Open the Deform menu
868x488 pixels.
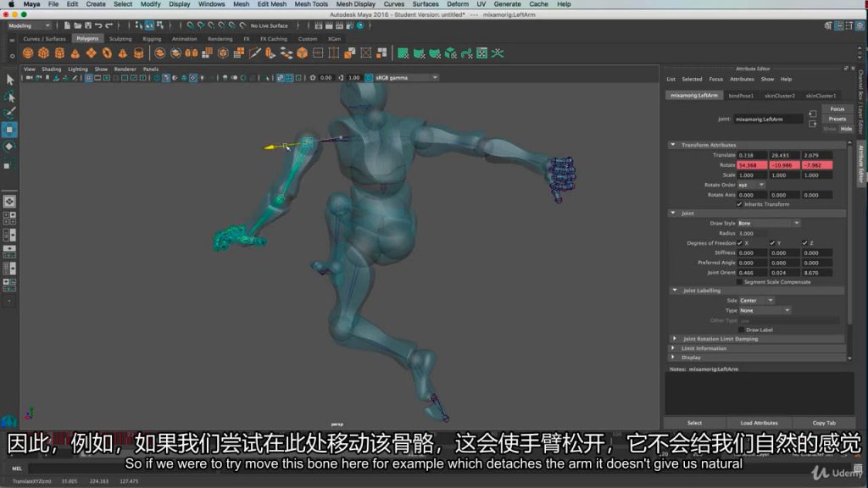tap(458, 4)
